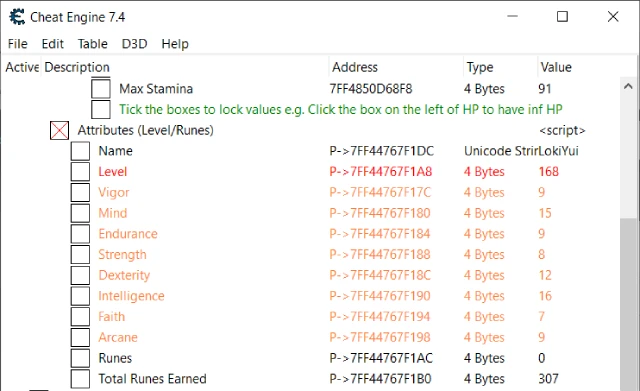Screen dimensions: 640x391
Task: Select the Max Stamina description
Action: coord(156,89)
